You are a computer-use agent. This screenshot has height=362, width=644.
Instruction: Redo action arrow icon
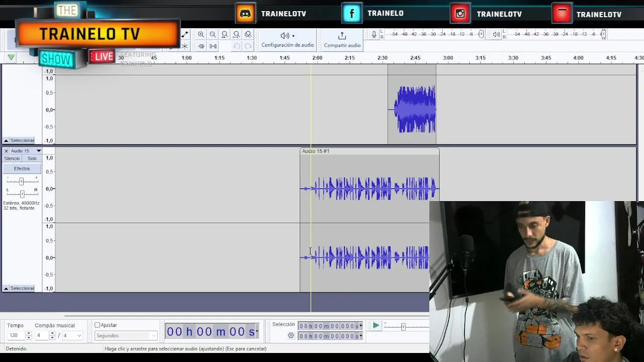tap(248, 46)
